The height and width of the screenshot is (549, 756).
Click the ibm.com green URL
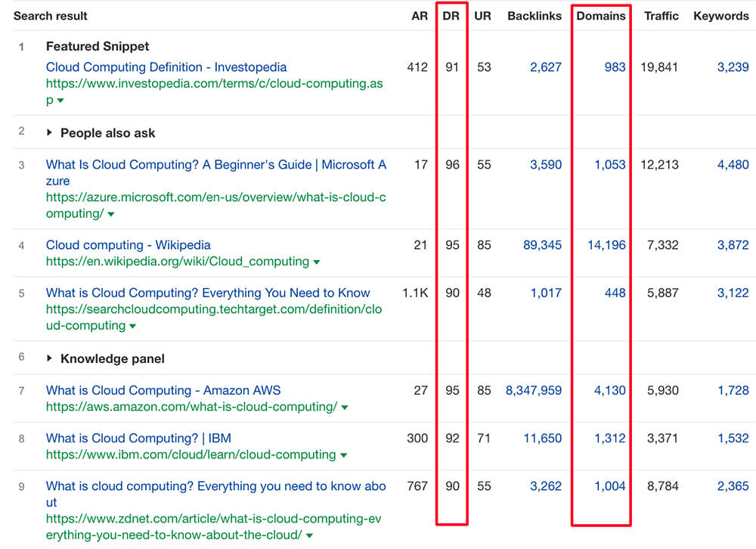191,454
